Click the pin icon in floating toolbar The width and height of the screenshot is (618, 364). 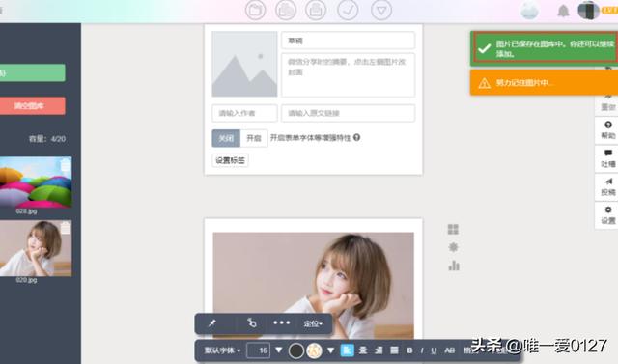[212, 323]
